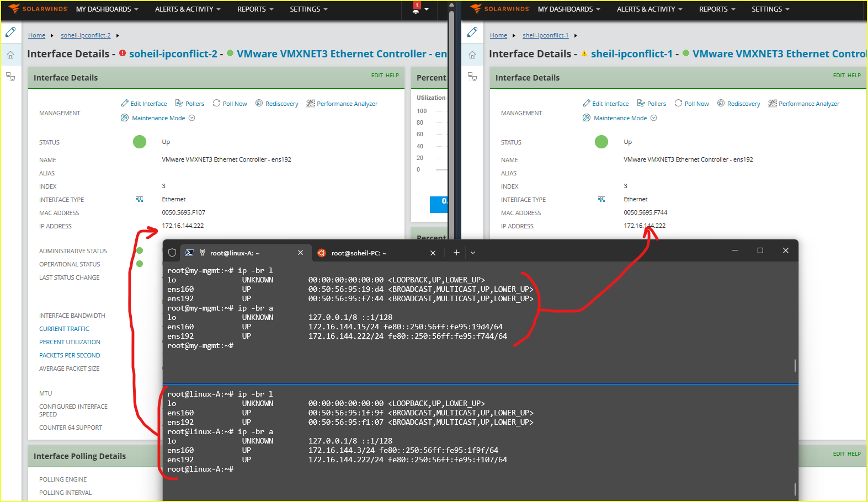This screenshot has height=502, width=868.
Task: Click Poll Now in the sheil-ipconflict-1 window
Action: point(692,104)
